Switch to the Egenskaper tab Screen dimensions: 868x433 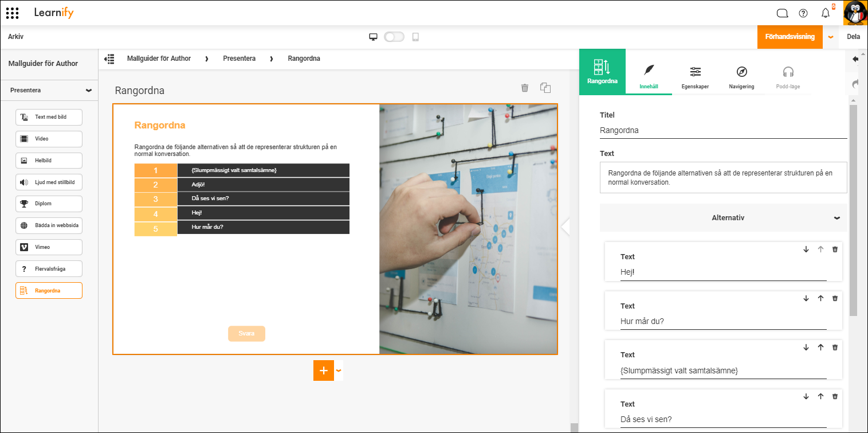tap(695, 77)
